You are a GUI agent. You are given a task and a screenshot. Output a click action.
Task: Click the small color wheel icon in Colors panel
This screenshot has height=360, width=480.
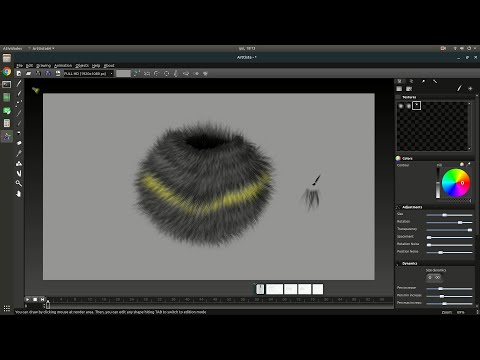tap(462, 164)
